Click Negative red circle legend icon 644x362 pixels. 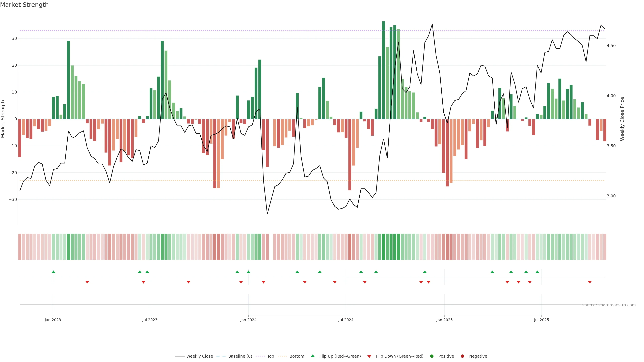pos(462,356)
